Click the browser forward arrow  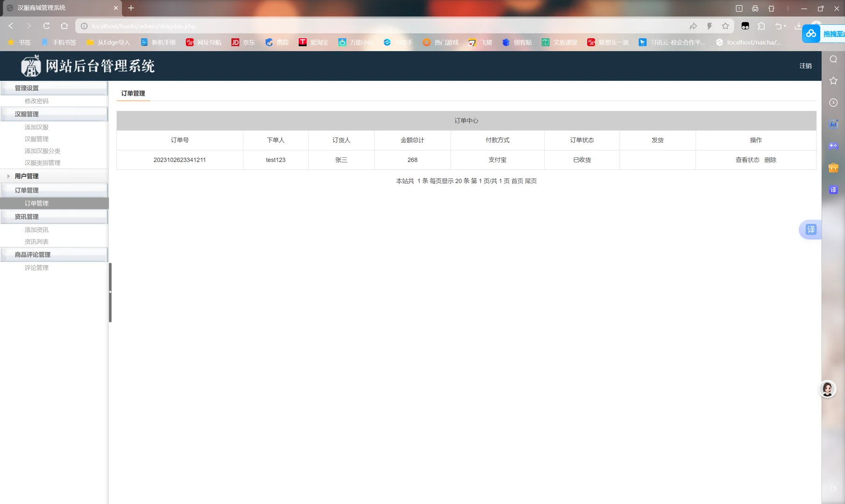coord(29,26)
